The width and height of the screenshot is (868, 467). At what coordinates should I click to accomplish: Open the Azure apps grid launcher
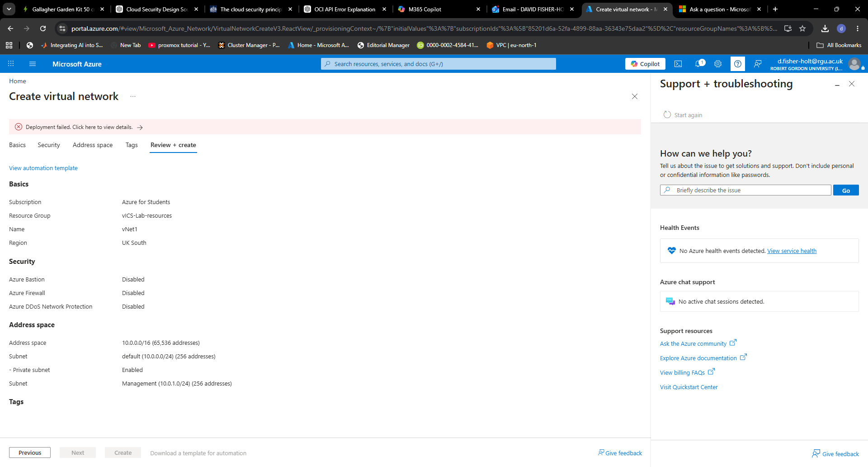[x=11, y=64]
